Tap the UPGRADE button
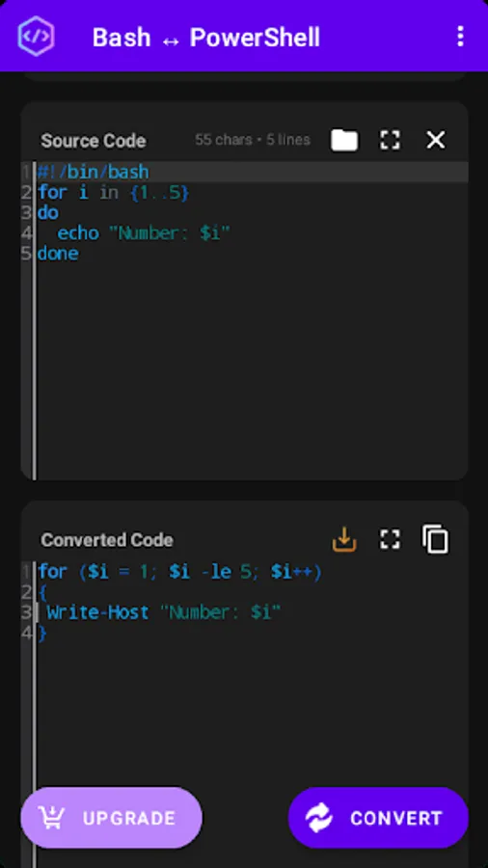Viewport: 488px width, 868px height. point(111,818)
